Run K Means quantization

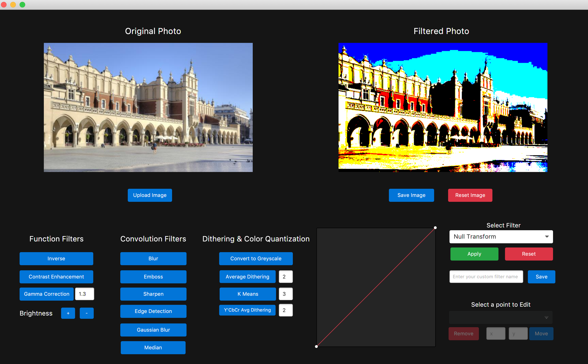click(x=248, y=294)
